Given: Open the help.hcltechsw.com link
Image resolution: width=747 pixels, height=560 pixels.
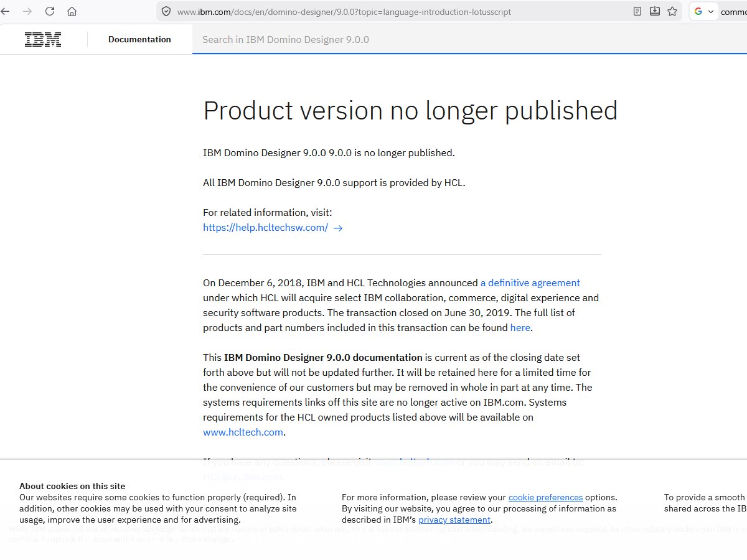Looking at the screenshot, I should coord(265,228).
